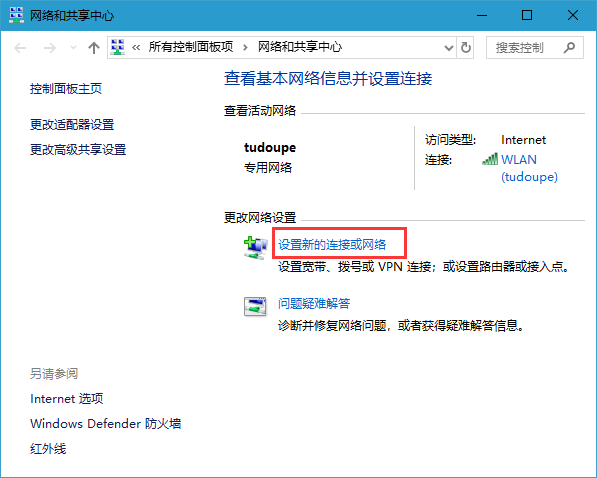597x478 pixels.
Task: Click the Network and Sharing Center title bar icon
Action: 16,15
